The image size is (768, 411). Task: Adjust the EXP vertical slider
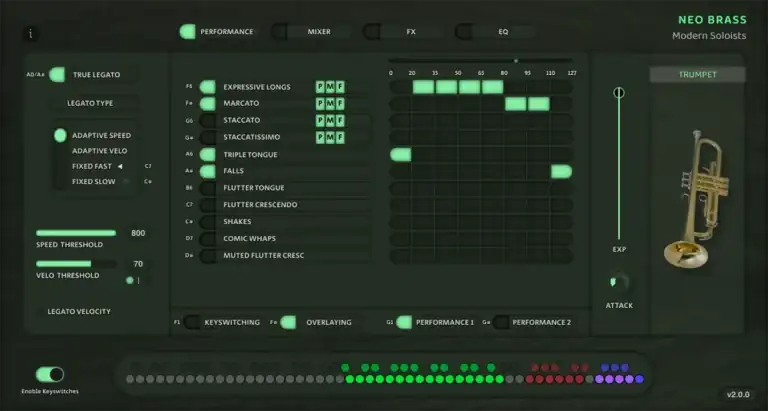pos(619,164)
